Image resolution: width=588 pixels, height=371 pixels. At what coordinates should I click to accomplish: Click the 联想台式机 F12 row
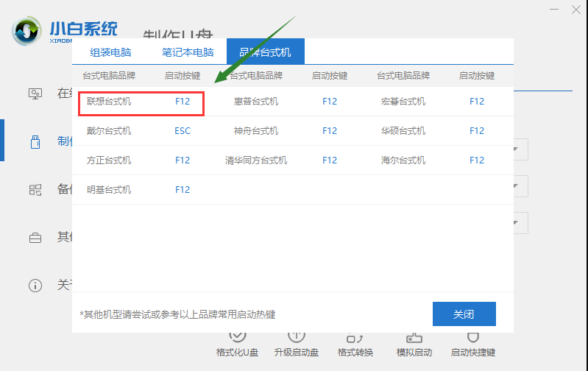click(x=141, y=102)
